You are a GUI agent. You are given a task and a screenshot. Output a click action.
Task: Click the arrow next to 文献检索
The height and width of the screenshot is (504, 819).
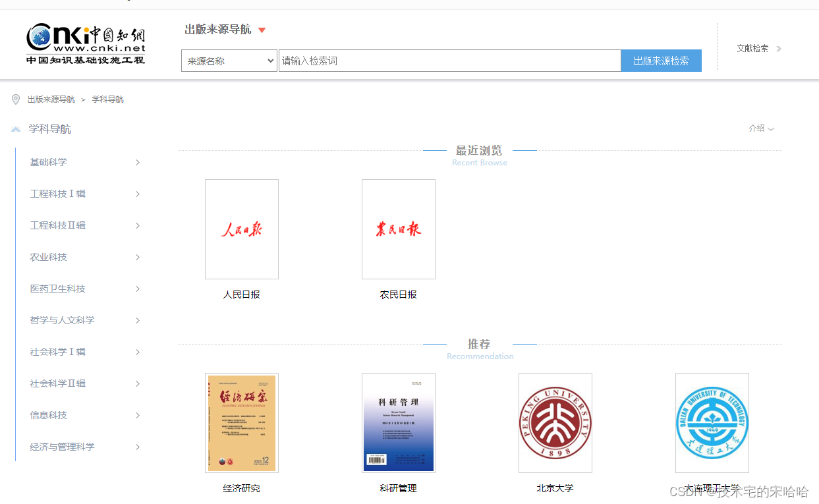pyautogui.click(x=779, y=48)
